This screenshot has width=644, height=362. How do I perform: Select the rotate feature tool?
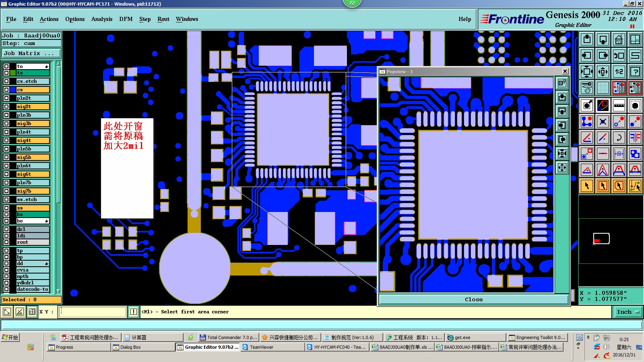point(619,138)
